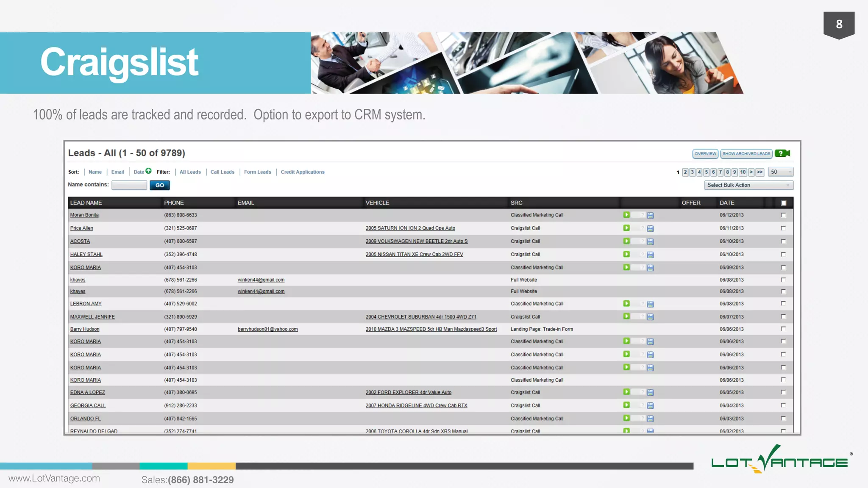Tick the HALEY STAHL row checkbox

pos(783,254)
